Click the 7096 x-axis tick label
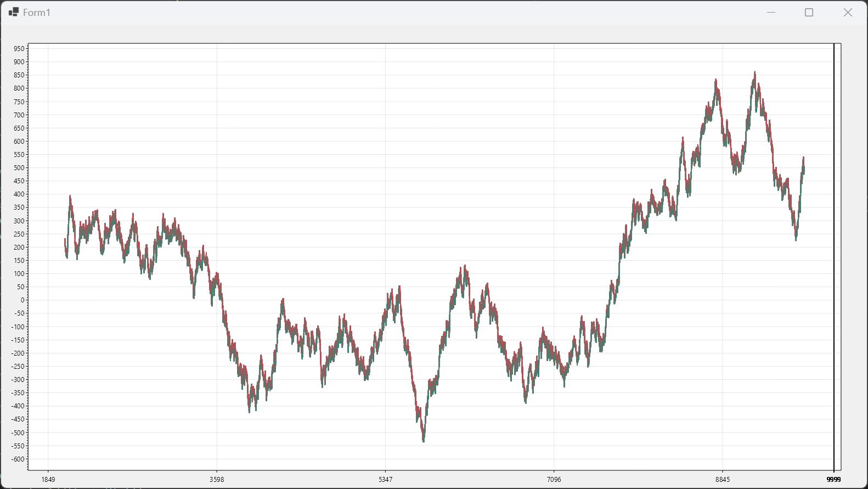The image size is (868, 489). (554, 480)
